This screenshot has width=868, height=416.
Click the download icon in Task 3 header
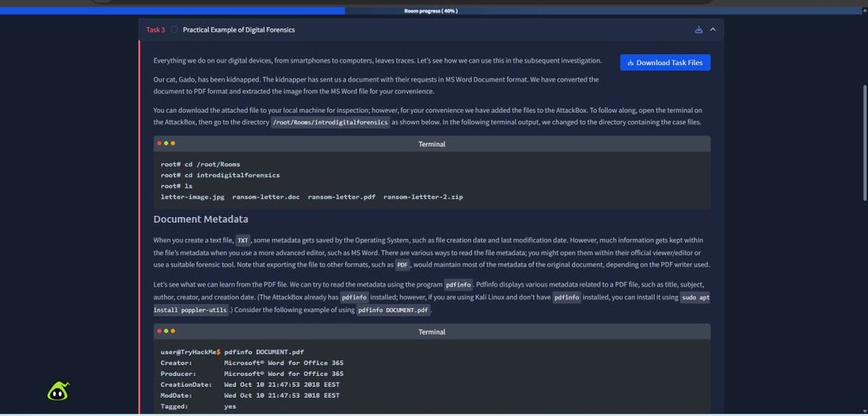[699, 30]
